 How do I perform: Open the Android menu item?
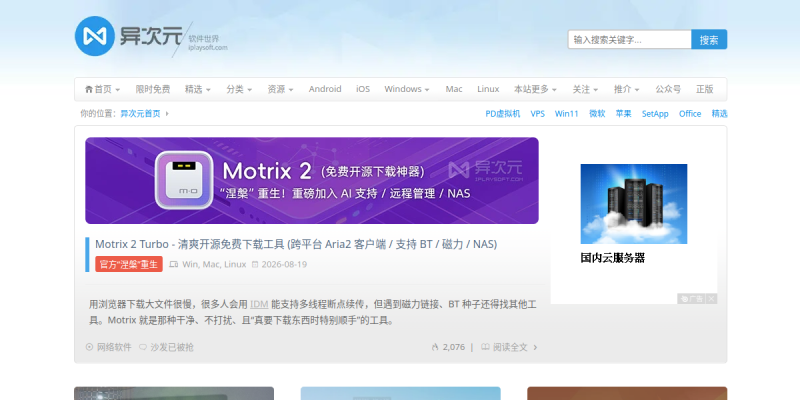(325, 89)
